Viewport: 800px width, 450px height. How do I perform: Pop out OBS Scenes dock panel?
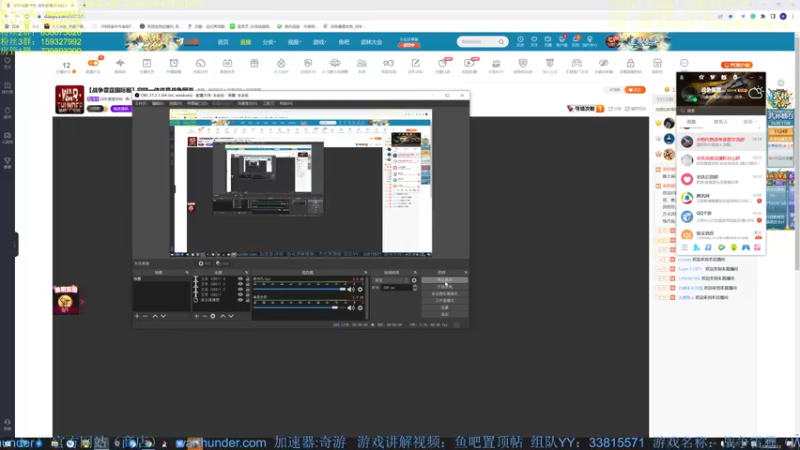(x=187, y=272)
